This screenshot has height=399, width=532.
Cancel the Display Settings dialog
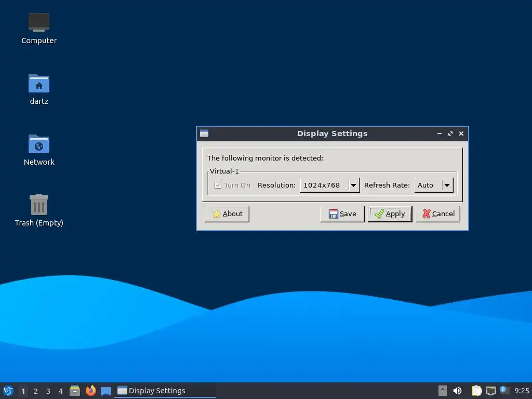[438, 214]
